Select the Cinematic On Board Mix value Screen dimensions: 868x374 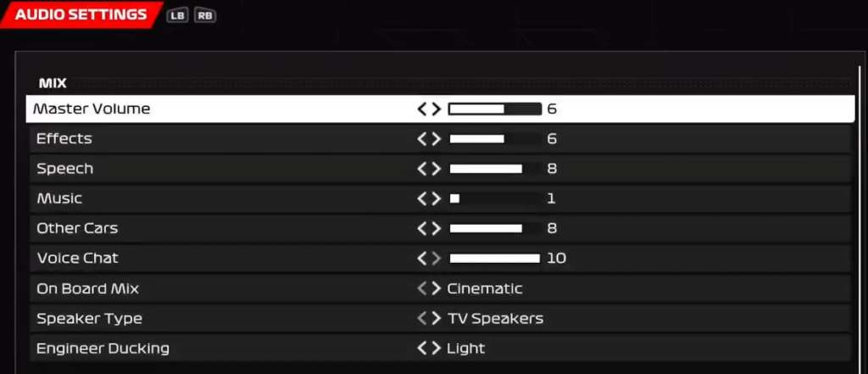[x=484, y=288]
